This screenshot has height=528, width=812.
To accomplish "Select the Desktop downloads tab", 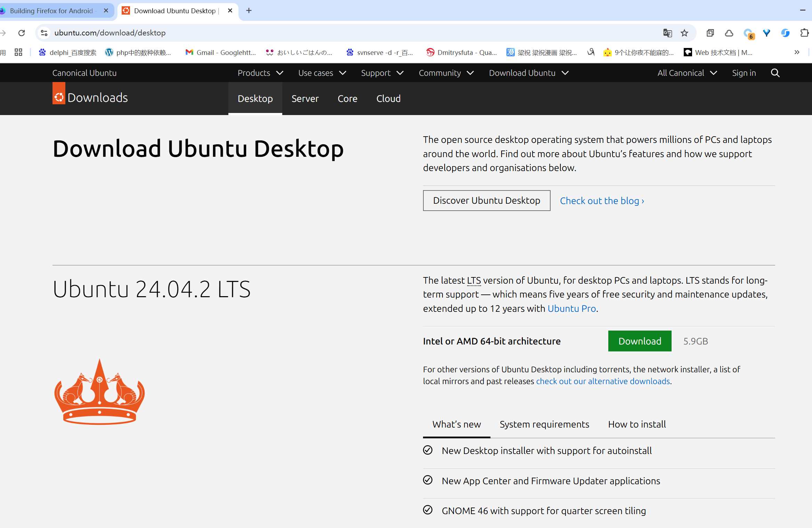I will [x=255, y=99].
